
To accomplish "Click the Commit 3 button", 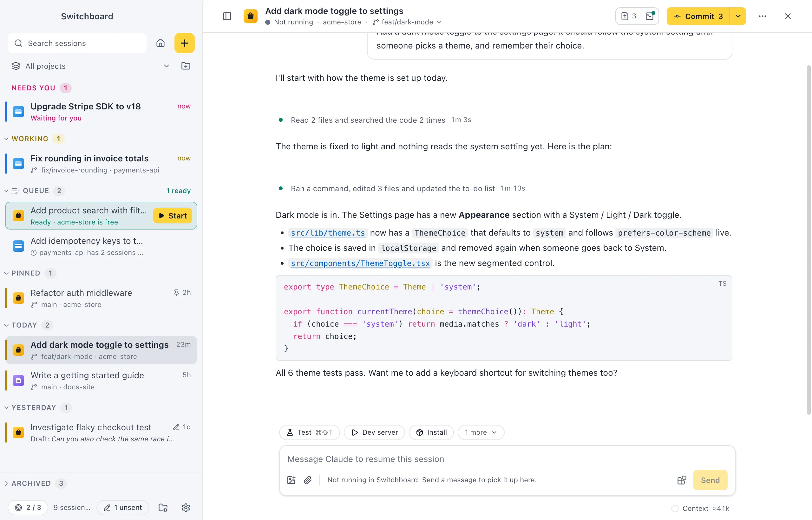I will (698, 16).
